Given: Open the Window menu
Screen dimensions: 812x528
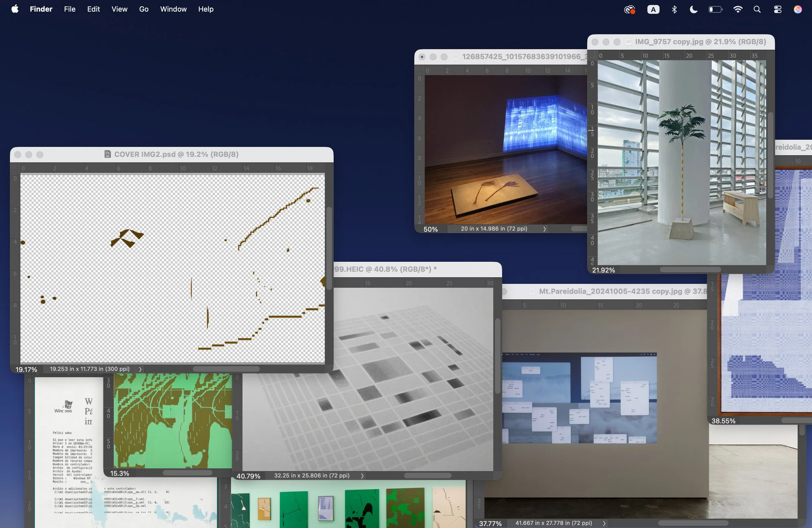Looking at the screenshot, I should point(173,9).
